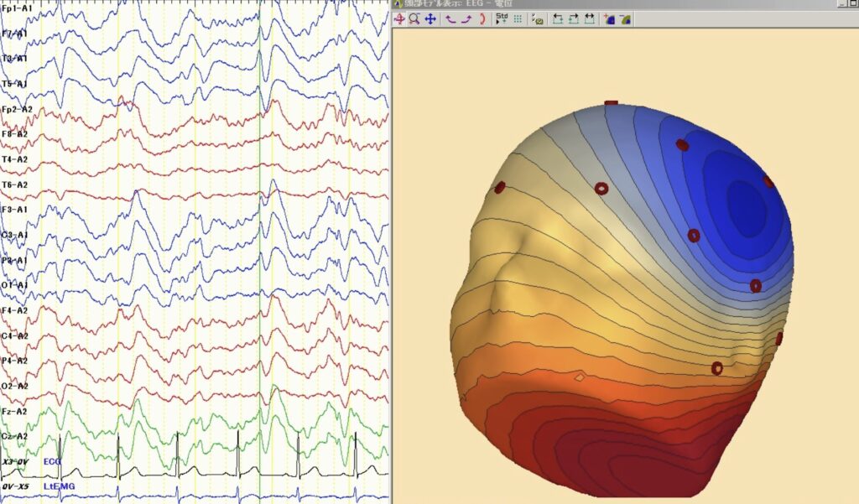Click the lowest ring electrode near orange area
This screenshot has height=504, width=859.
(x=717, y=368)
